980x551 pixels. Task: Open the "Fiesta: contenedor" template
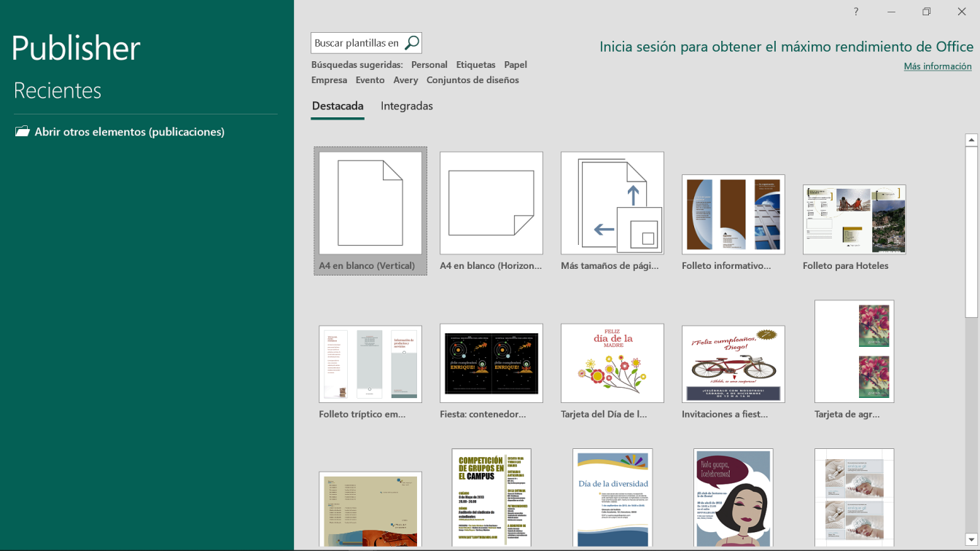(491, 363)
